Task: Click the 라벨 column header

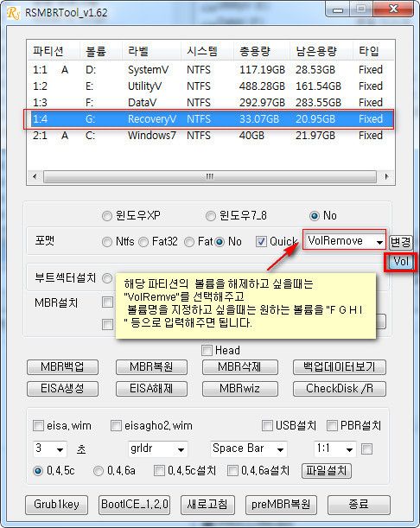Action: point(151,51)
